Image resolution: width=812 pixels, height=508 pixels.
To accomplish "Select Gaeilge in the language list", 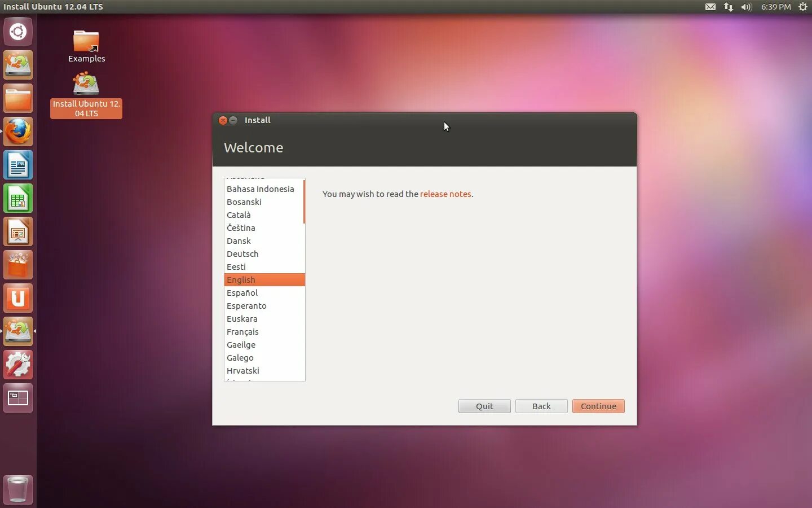I will click(x=263, y=344).
